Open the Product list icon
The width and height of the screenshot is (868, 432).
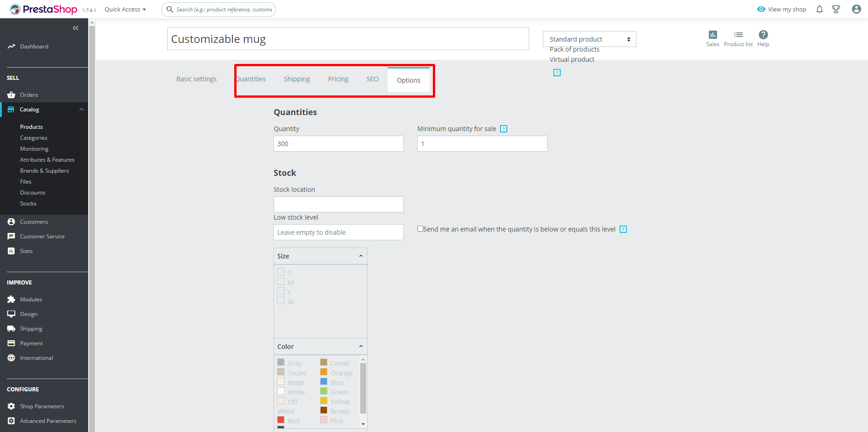[738, 35]
